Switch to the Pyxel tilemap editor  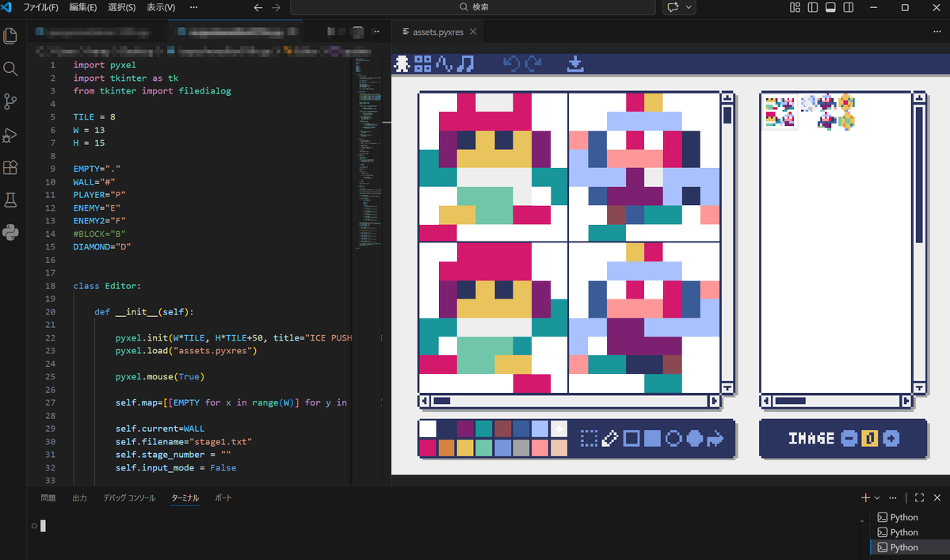pos(423,63)
